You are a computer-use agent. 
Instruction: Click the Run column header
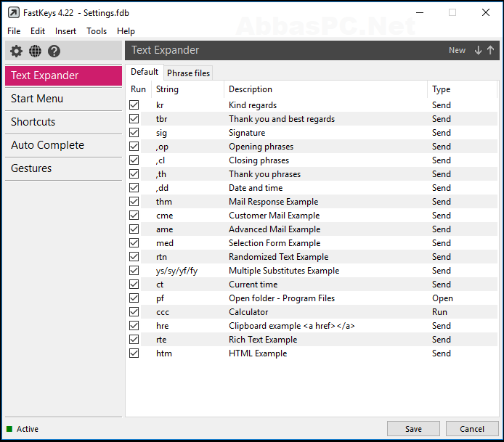click(x=138, y=89)
